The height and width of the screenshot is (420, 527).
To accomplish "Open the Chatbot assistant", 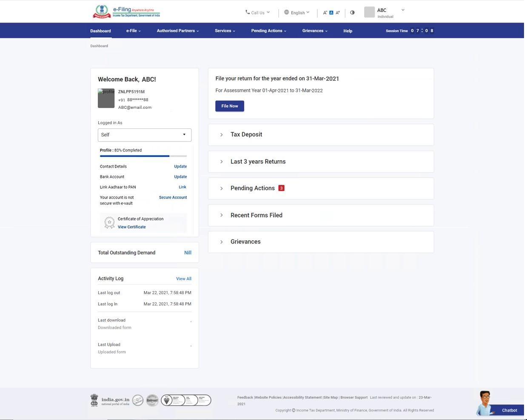I will click(509, 410).
